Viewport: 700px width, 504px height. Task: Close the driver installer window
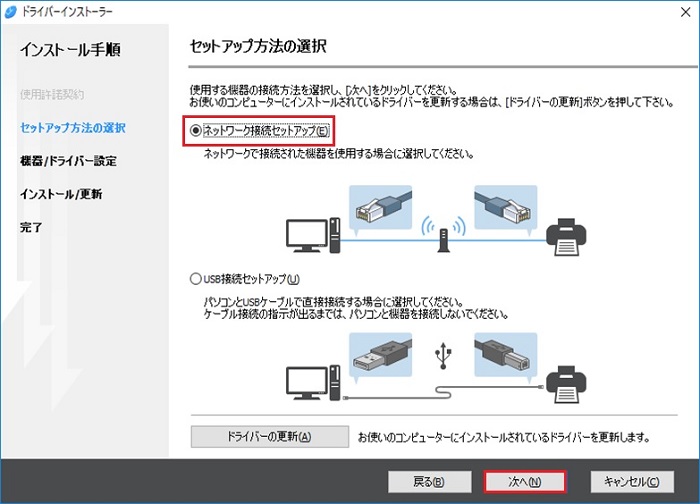click(685, 12)
